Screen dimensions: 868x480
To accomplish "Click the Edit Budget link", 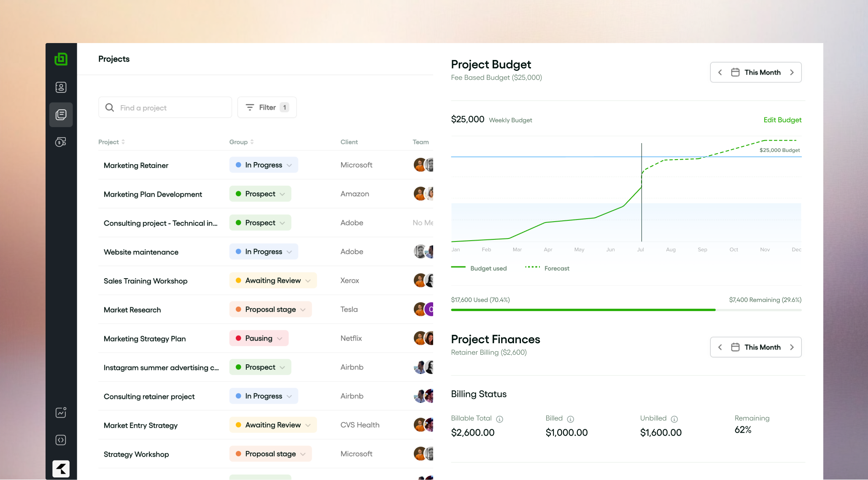I will (782, 120).
